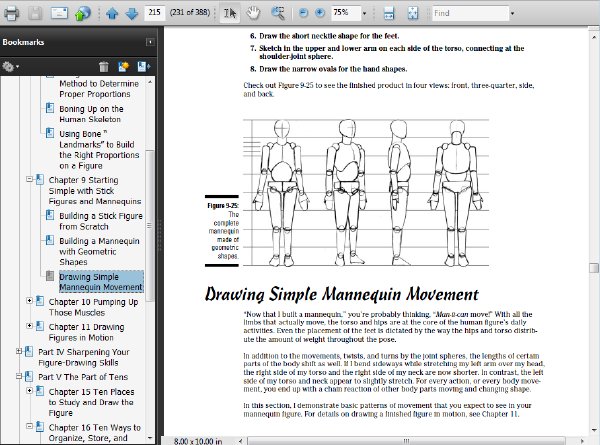This screenshot has height=445, width=600.
Task: Click the mannequin Figure 9-25 illustration
Action: click(366, 193)
